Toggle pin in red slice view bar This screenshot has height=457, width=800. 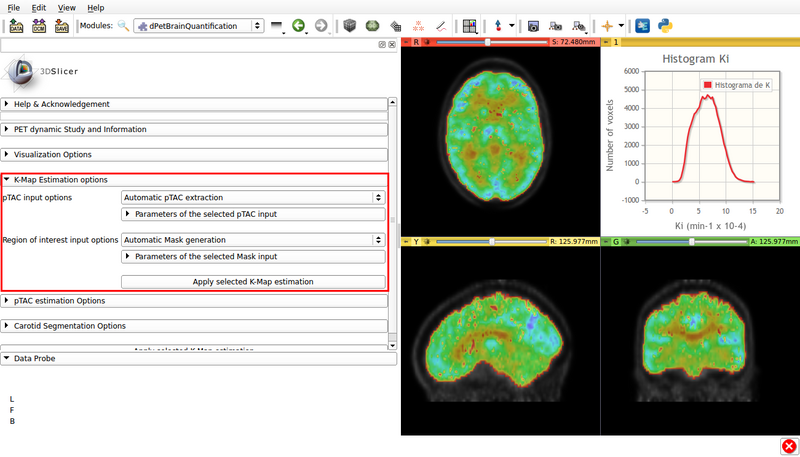(x=406, y=43)
